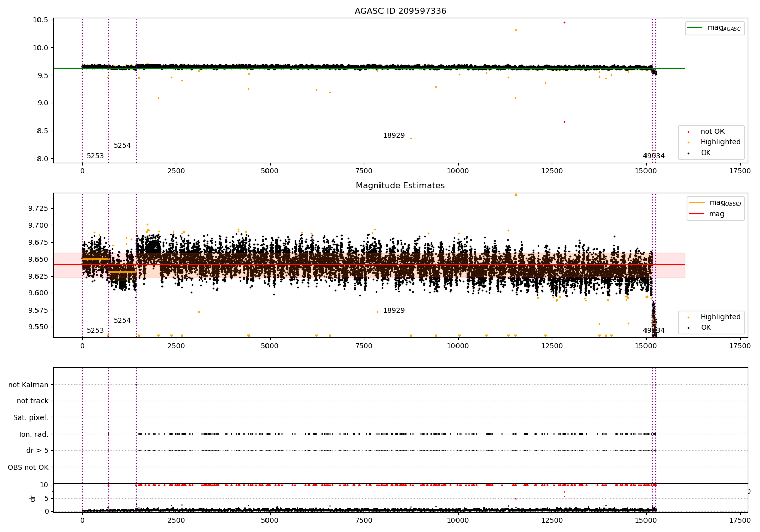
Task: Click the mag AGASC legend entry
Action: (x=714, y=28)
